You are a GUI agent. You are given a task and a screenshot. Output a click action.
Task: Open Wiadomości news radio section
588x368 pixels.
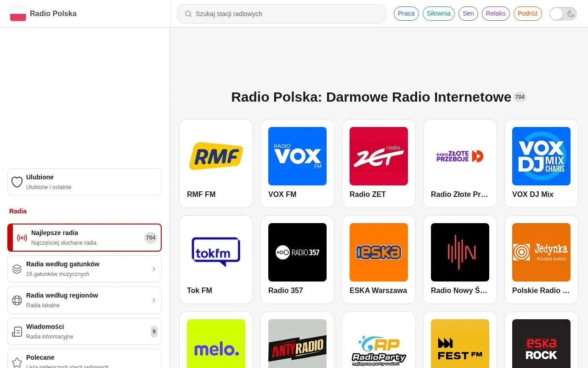[85, 331]
